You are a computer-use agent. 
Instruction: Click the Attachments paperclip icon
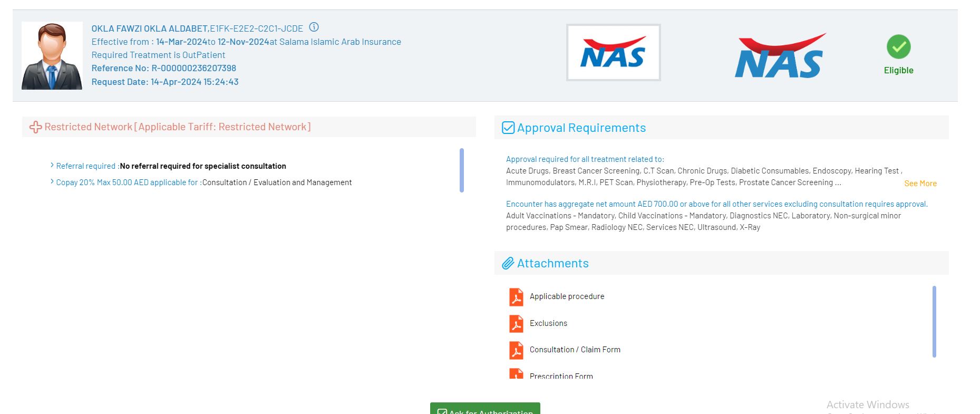(508, 263)
